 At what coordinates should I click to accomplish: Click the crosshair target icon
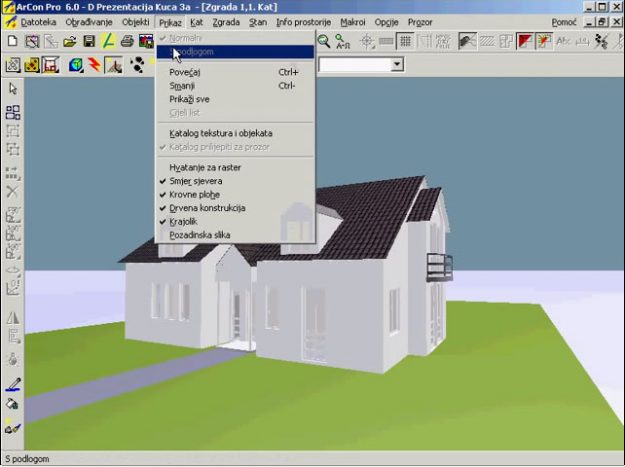(x=367, y=41)
